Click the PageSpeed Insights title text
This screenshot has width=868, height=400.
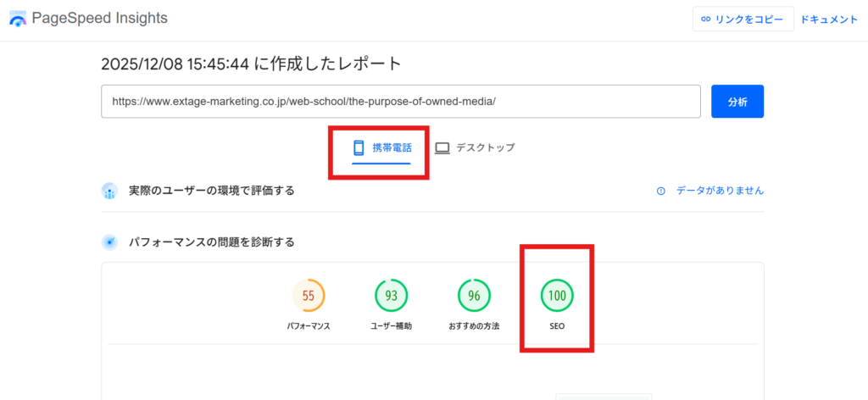point(99,18)
